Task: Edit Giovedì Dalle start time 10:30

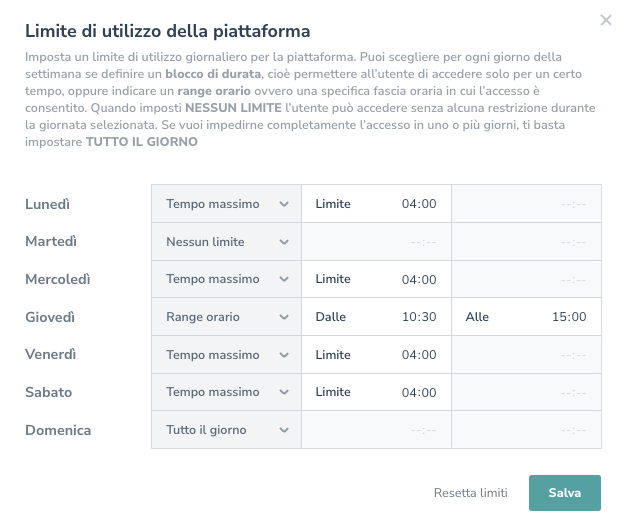Action: click(419, 317)
